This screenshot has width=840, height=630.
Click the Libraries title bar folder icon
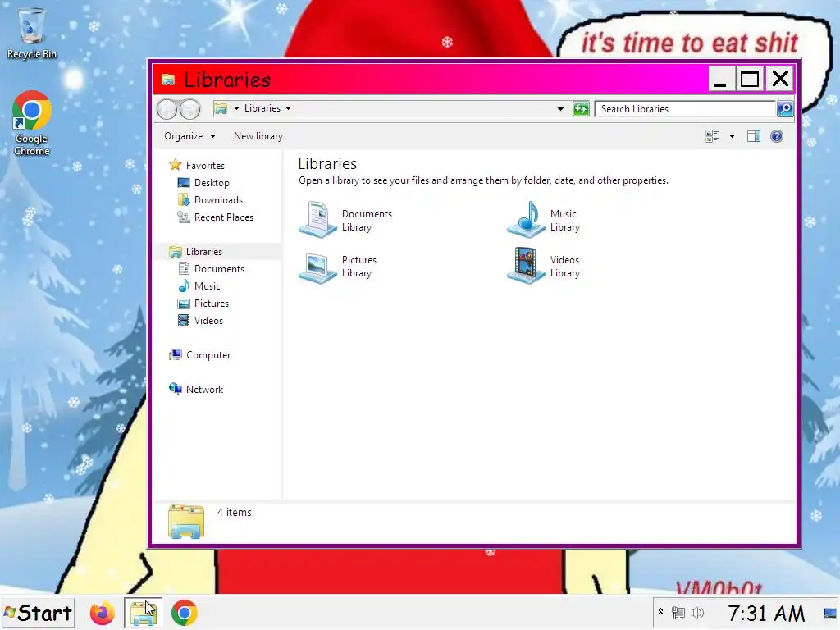tap(168, 80)
